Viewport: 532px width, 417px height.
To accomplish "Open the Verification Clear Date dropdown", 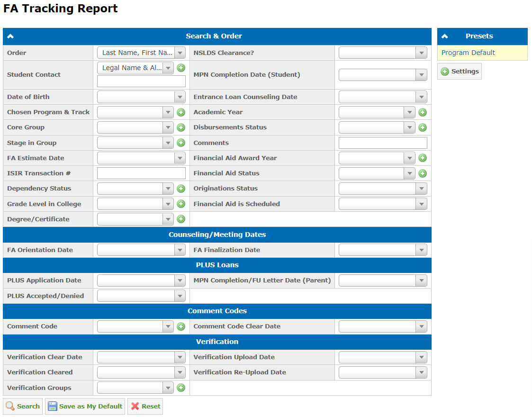I will (141, 357).
